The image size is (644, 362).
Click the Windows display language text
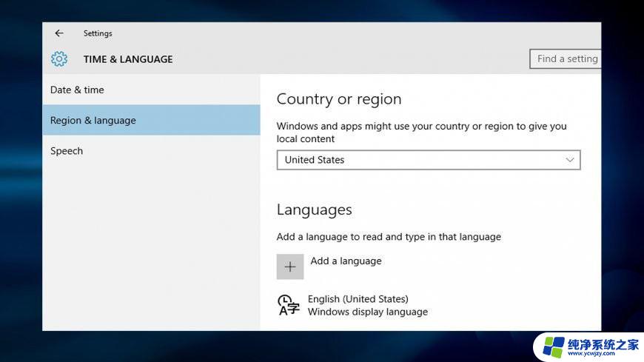(368, 312)
